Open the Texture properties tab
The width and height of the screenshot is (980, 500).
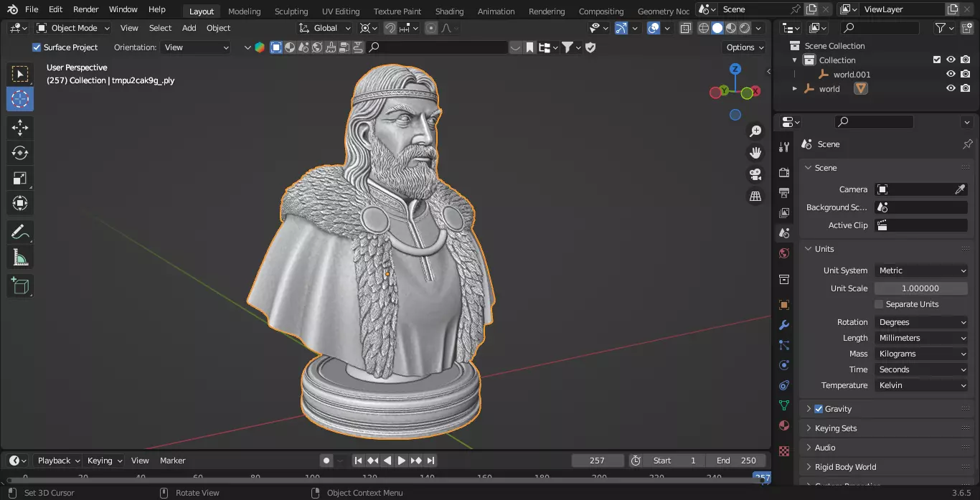784,451
